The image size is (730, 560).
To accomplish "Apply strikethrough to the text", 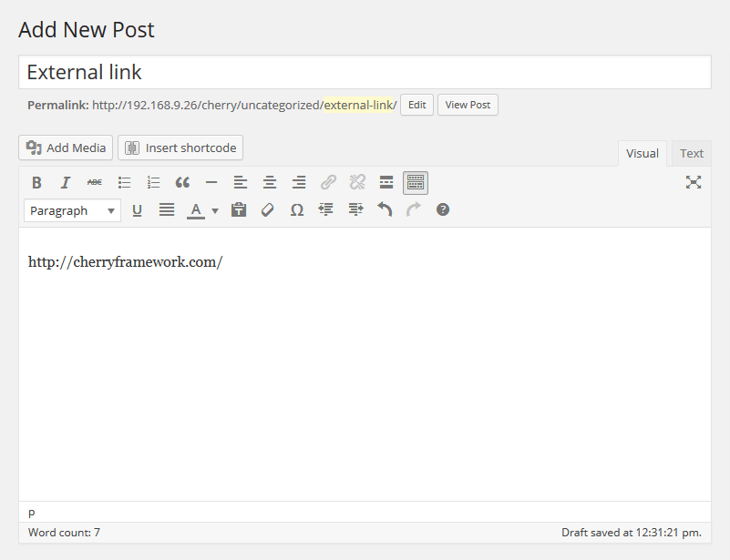I will click(94, 182).
